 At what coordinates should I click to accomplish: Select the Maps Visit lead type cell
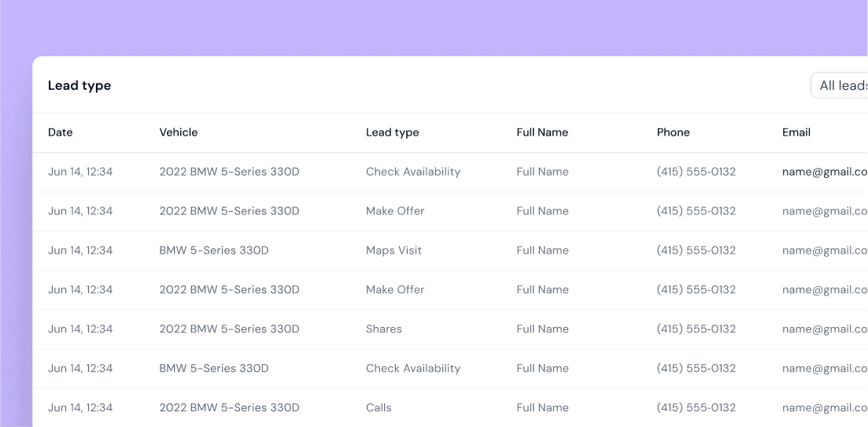393,251
